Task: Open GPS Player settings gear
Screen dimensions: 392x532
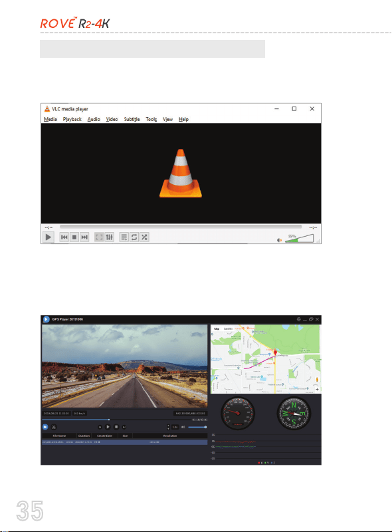Action: pos(299,319)
